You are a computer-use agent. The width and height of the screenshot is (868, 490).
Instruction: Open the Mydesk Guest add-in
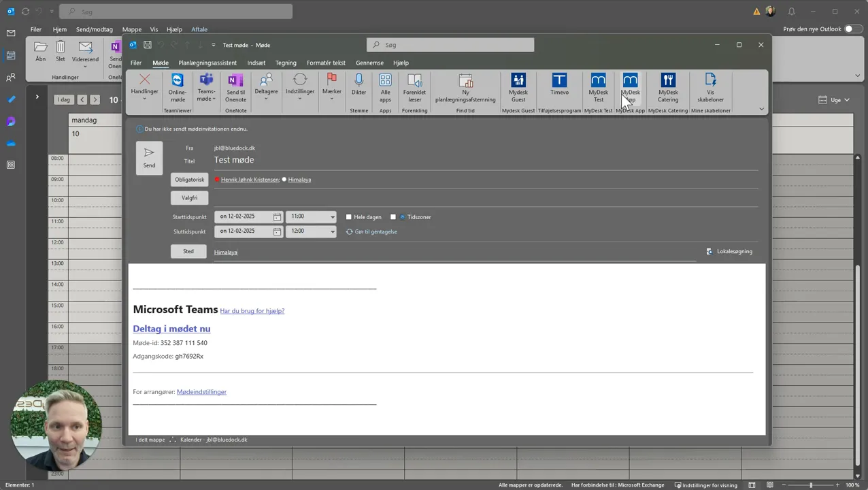(x=518, y=88)
